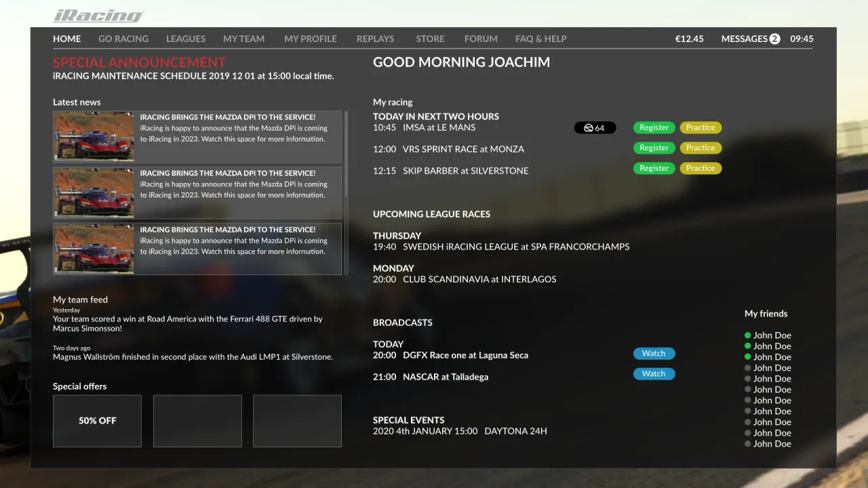Open FAQ & Help page
868x488 pixels.
click(x=540, y=39)
